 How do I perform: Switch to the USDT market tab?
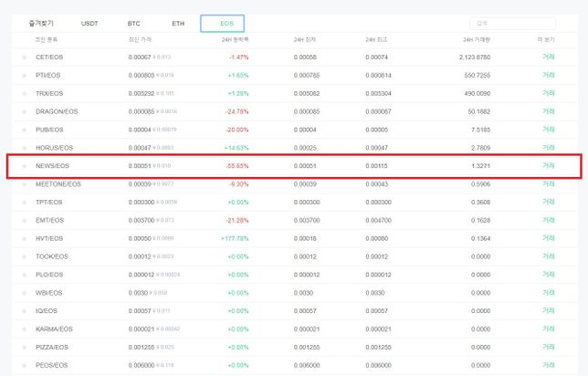click(90, 23)
